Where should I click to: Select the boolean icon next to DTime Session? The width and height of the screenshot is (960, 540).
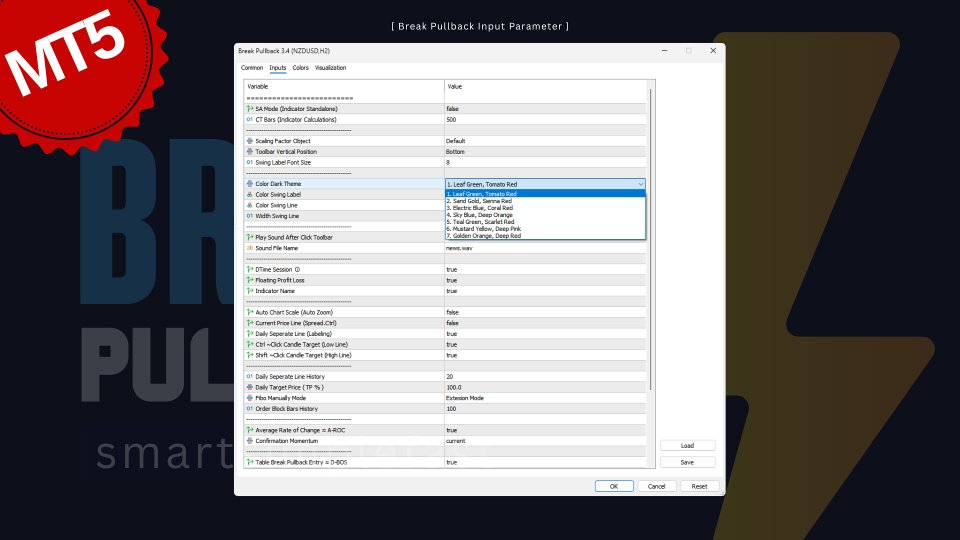(250, 269)
